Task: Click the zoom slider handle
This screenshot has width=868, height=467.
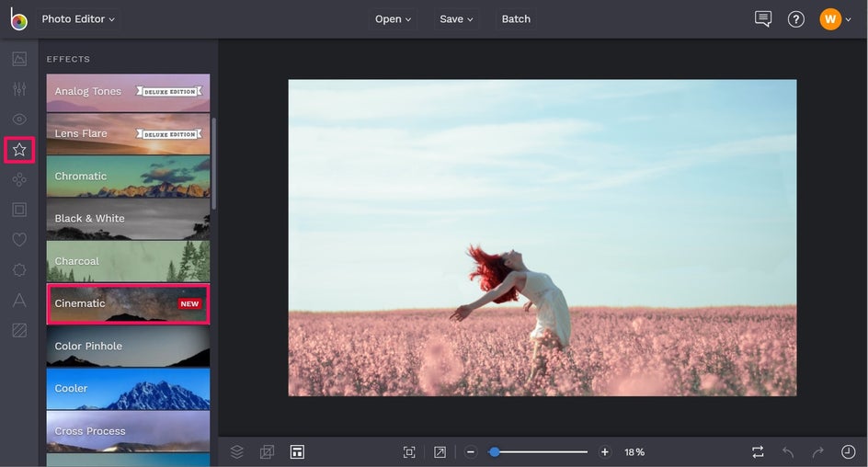Action: pos(495,452)
